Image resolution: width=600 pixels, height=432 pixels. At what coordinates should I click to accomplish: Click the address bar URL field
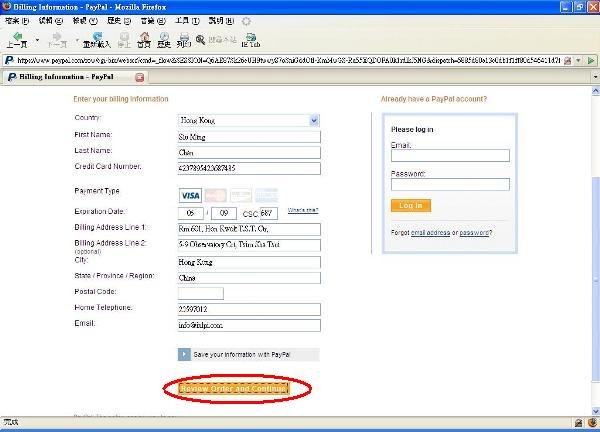tap(289, 60)
